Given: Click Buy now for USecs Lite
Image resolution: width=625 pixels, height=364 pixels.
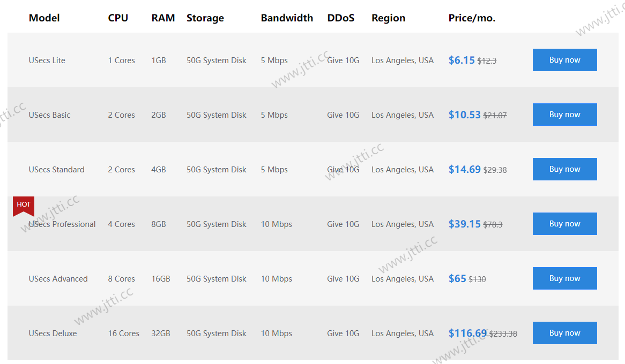Looking at the screenshot, I should tap(564, 60).
